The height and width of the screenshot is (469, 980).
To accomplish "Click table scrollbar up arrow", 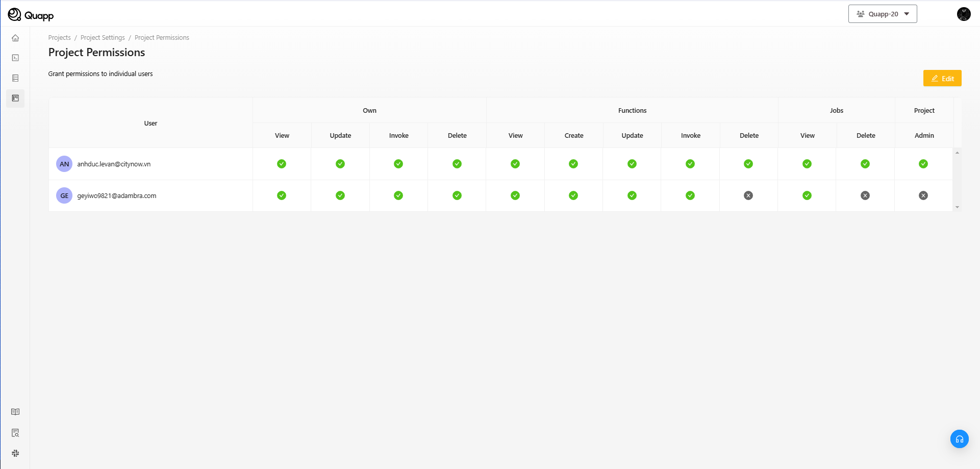I will [957, 153].
